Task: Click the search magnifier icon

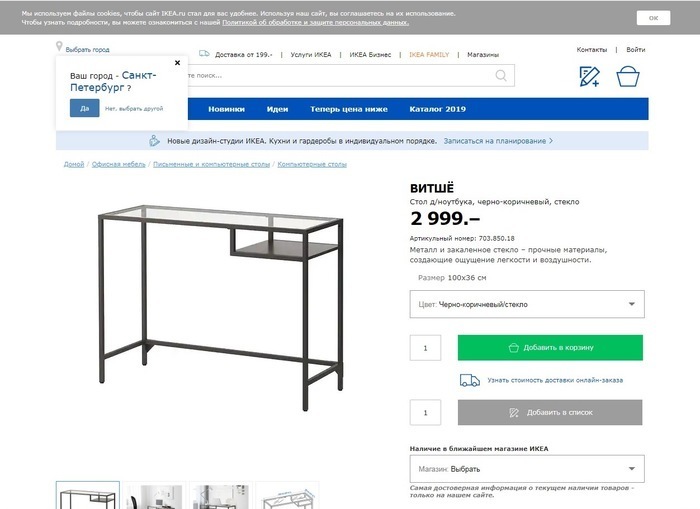Action: coord(501,75)
